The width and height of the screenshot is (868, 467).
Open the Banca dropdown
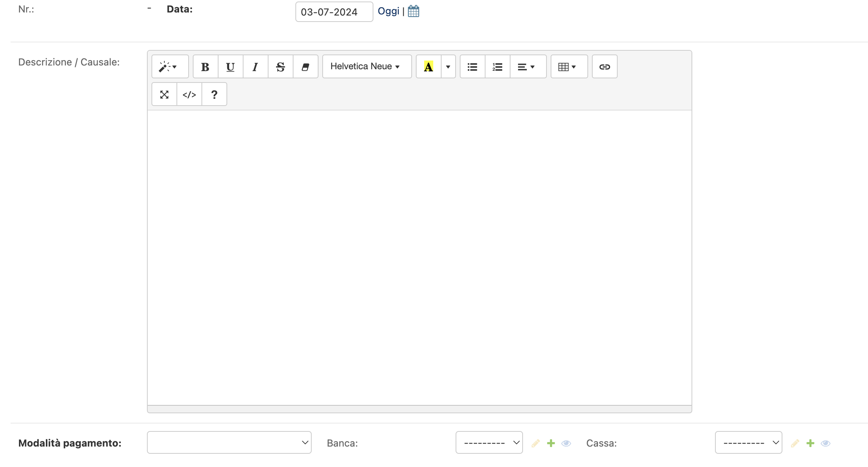point(489,442)
